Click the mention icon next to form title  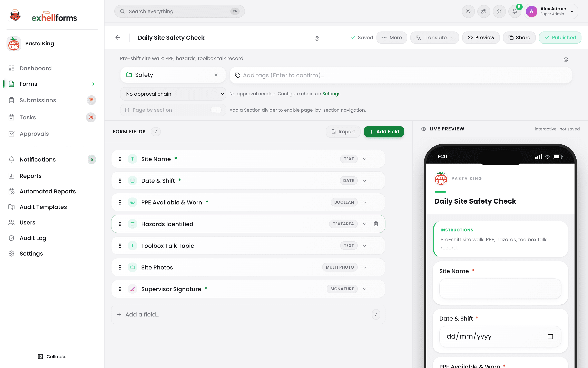pos(317,38)
